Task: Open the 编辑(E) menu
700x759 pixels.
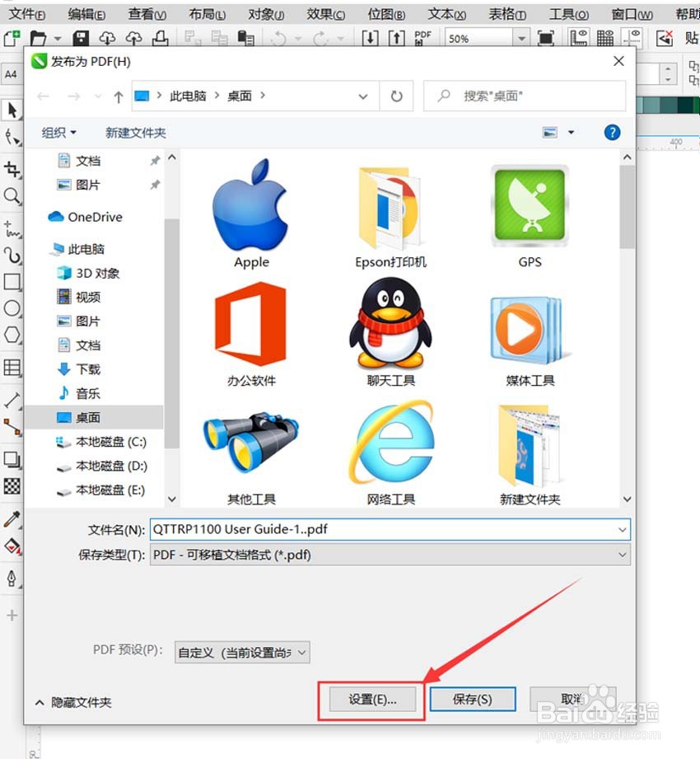Action: 86,15
